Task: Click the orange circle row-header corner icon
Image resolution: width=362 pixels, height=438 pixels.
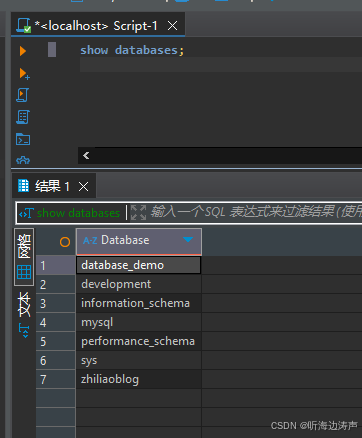Action: point(65,242)
